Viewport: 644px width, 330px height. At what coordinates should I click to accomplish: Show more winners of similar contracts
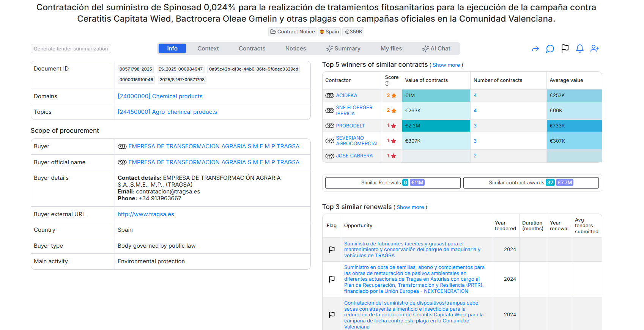(446, 65)
